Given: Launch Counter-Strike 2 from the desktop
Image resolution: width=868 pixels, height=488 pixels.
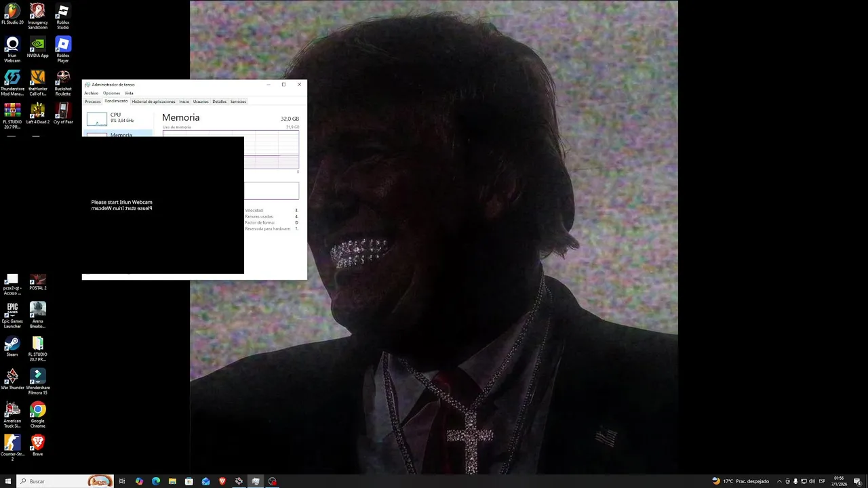Looking at the screenshot, I should tap(12, 448).
